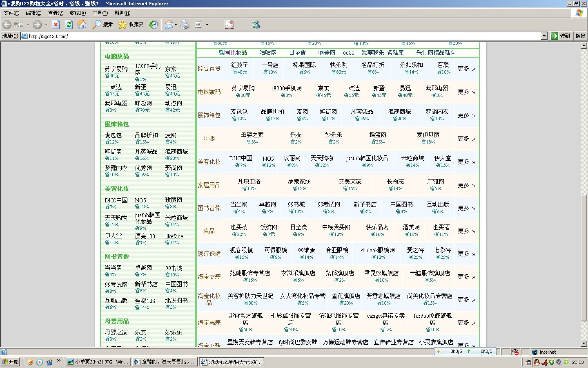Open the 文件(F) menu
Screen dimensions: 588x368
click(11, 13)
